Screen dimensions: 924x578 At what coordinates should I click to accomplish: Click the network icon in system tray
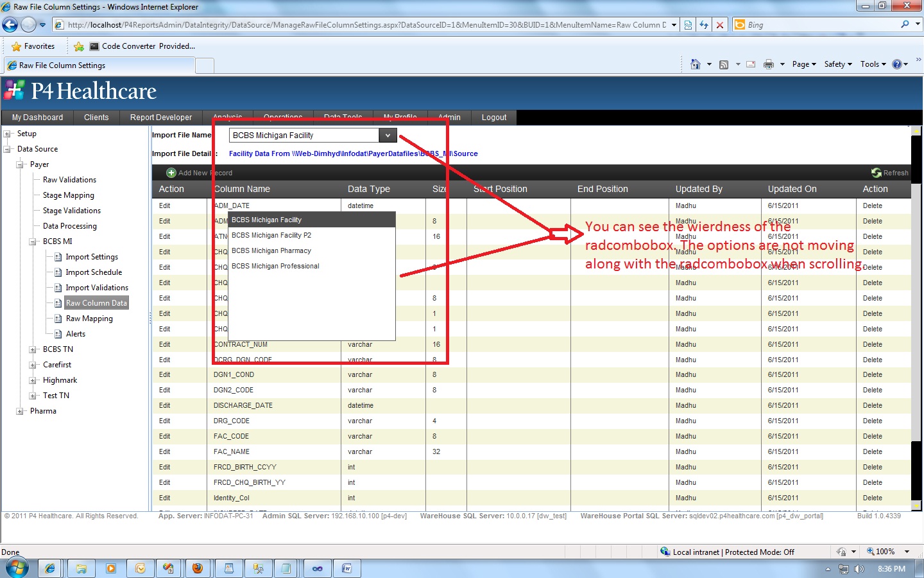[x=844, y=569]
